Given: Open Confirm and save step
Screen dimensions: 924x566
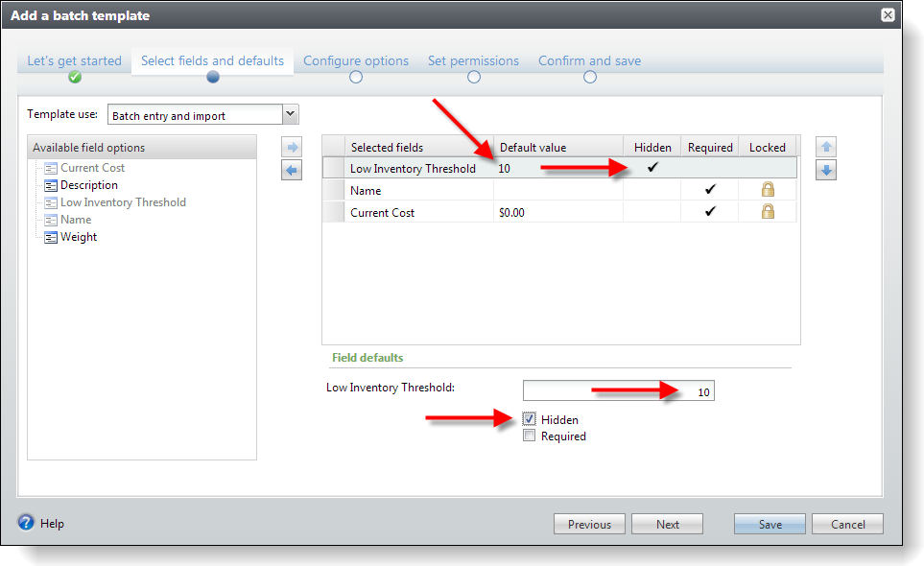Looking at the screenshot, I should click(x=589, y=61).
